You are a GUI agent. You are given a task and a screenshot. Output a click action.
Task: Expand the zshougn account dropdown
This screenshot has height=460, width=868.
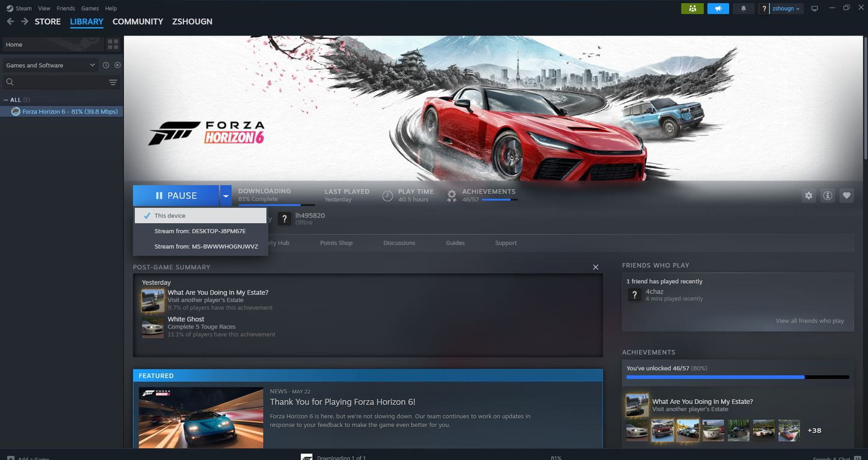tap(786, 8)
